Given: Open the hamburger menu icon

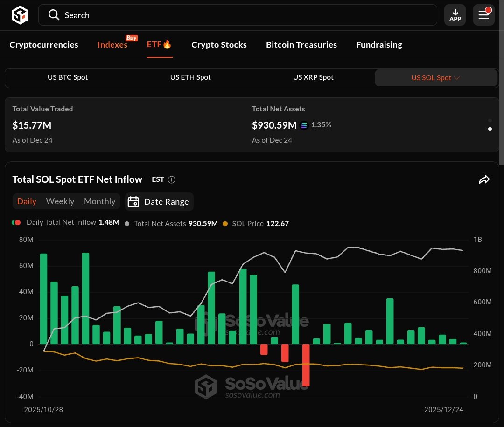Looking at the screenshot, I should tap(483, 15).
